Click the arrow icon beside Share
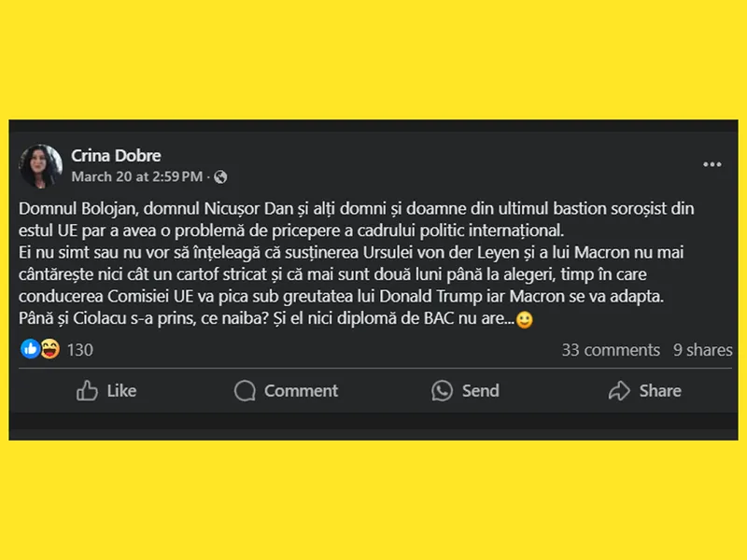Image resolution: width=747 pixels, height=560 pixels. pyautogui.click(x=619, y=390)
